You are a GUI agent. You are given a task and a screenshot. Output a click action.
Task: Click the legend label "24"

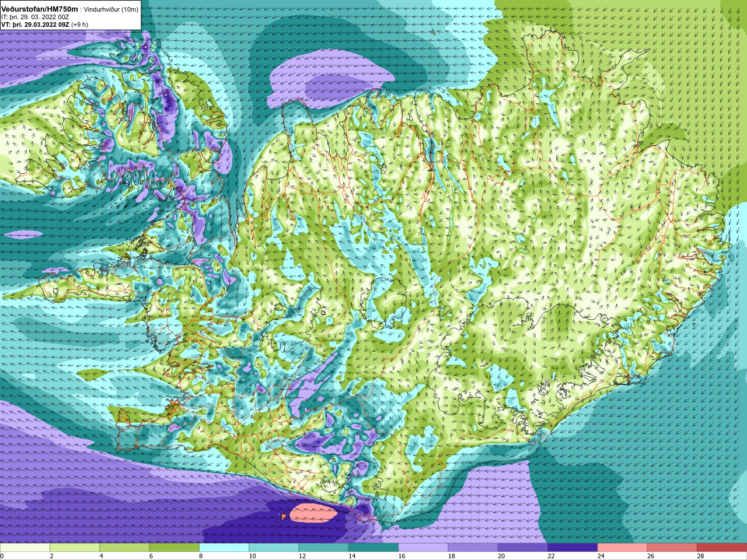point(601,556)
